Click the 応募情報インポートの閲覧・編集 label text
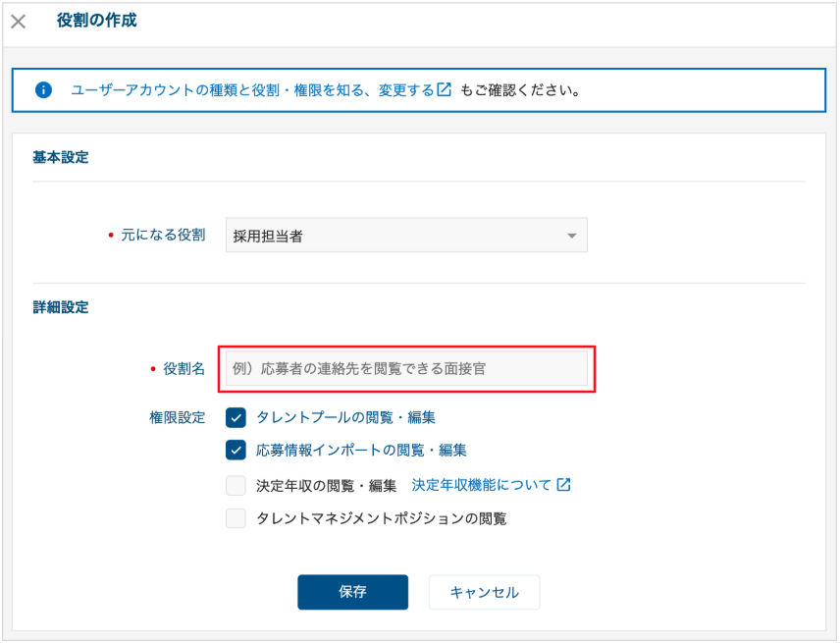Viewport: 840px width, 643px height. [361, 450]
